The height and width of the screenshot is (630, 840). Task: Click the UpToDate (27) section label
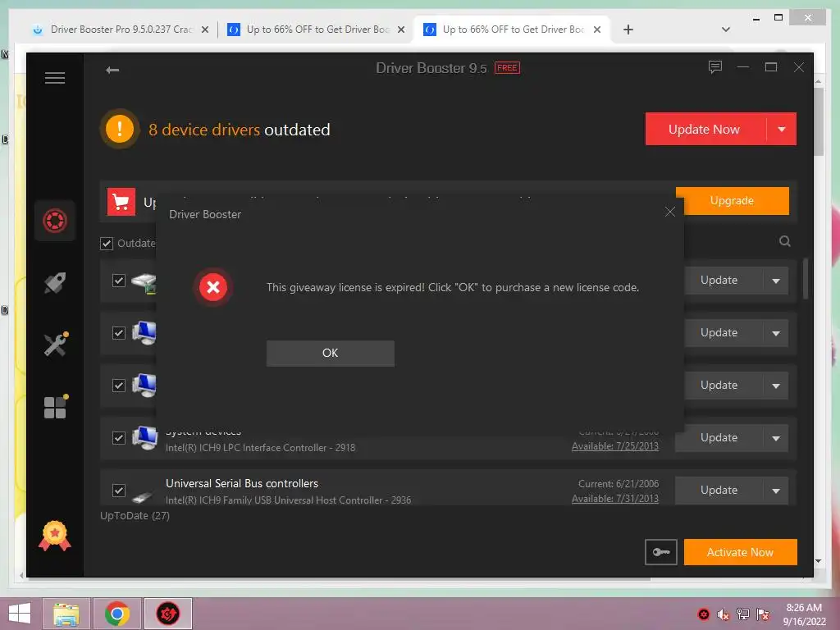click(x=135, y=516)
